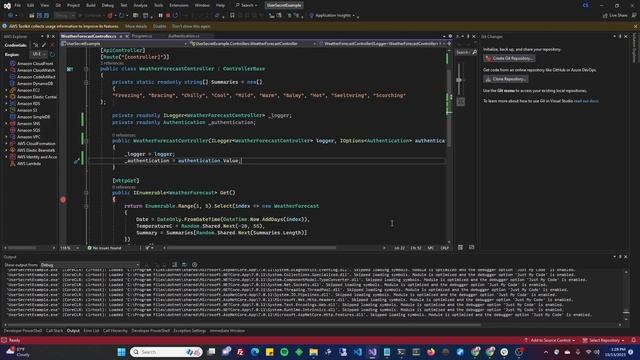Open Spotify from the taskbar
The height and width of the screenshot is (360, 640).
click(284, 352)
